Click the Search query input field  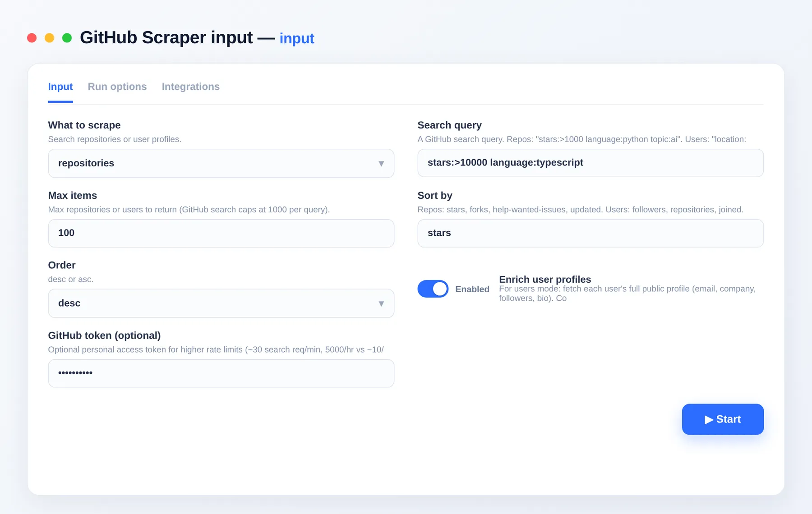coord(591,163)
